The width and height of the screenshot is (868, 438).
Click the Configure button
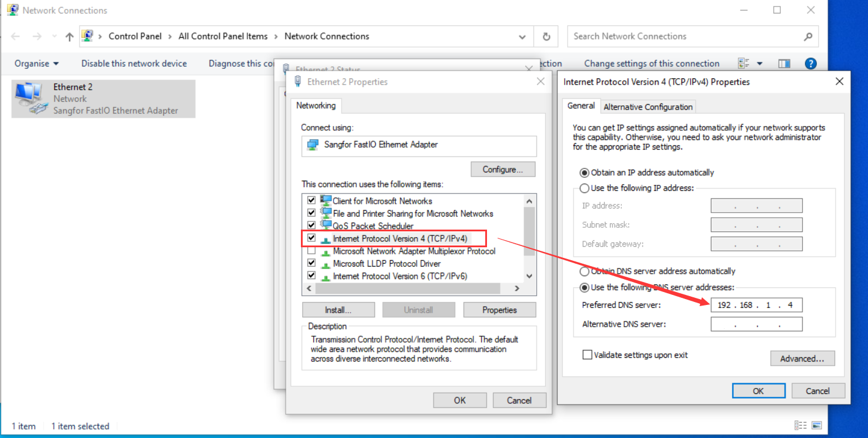[503, 170]
